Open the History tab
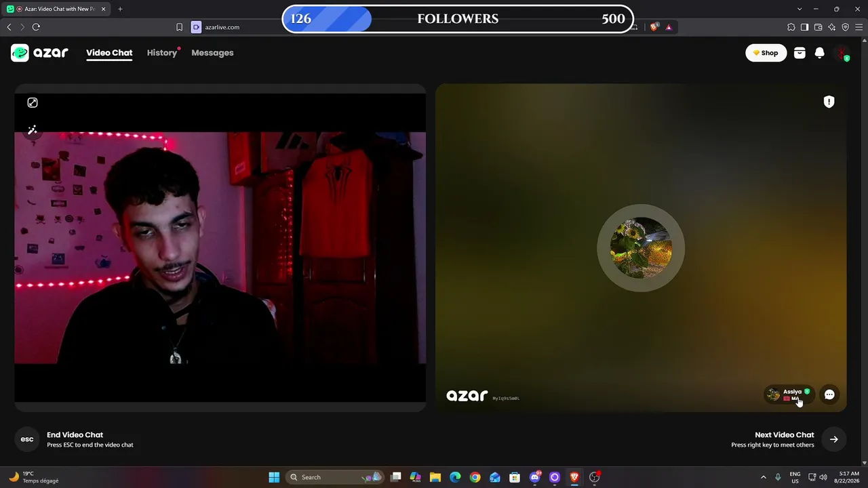The height and width of the screenshot is (488, 868). coord(162,53)
